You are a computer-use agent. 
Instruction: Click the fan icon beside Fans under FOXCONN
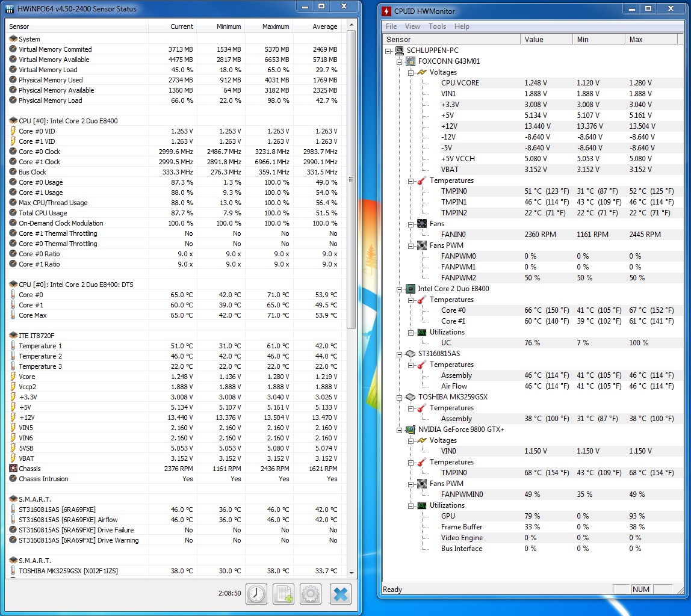[x=422, y=224]
